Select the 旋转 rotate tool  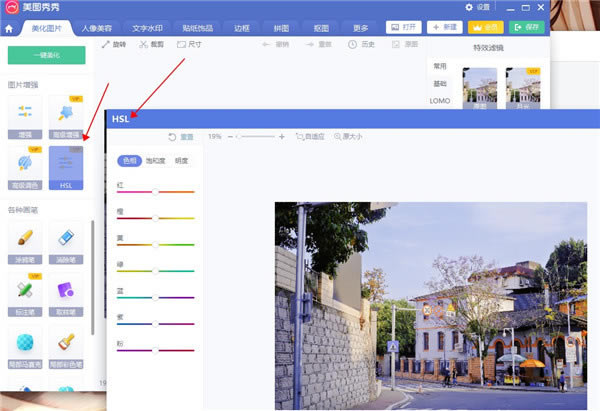[x=114, y=44]
